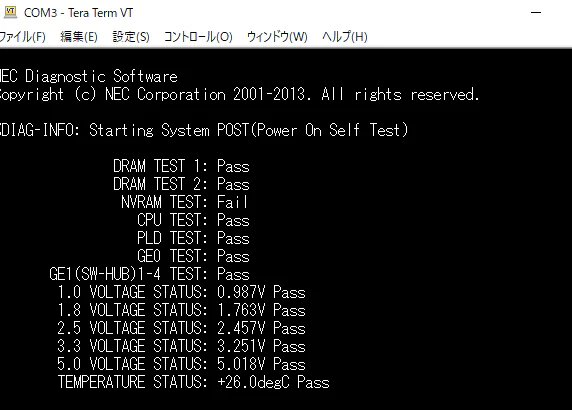Click the 3.3 VOLTAGE STATUS reading
The height and width of the screenshot is (410, 572).
coord(181,346)
